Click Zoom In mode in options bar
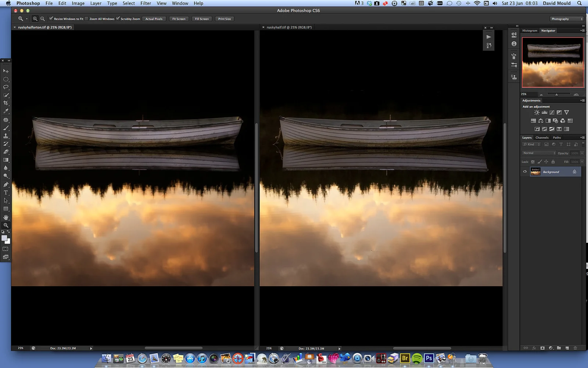 [35, 19]
